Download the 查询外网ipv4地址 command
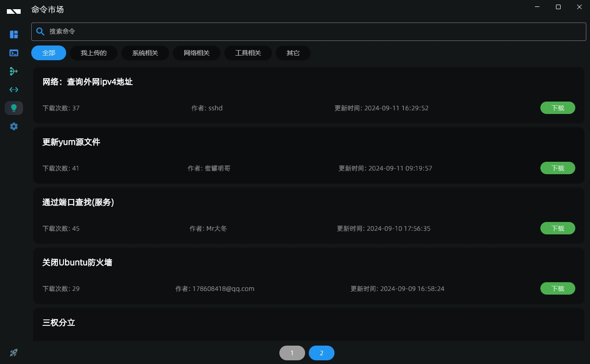Image resolution: width=590 pixels, height=364 pixels. click(558, 108)
